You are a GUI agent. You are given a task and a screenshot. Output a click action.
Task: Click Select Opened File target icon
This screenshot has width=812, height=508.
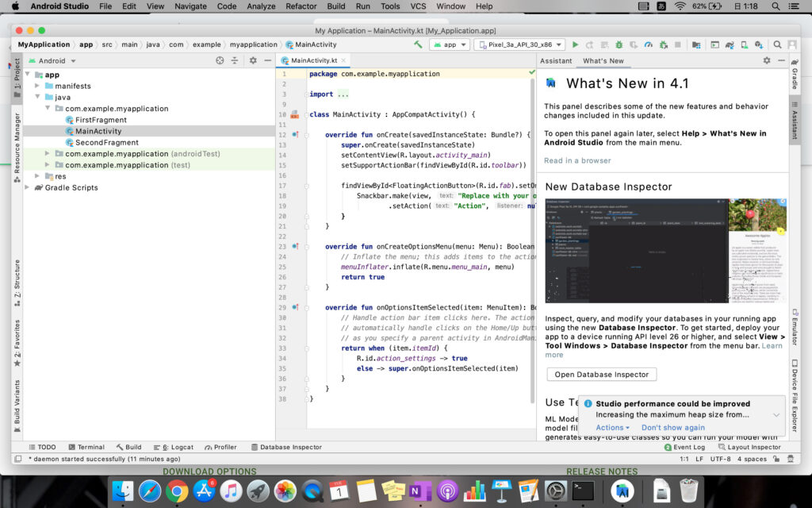[x=220, y=60]
